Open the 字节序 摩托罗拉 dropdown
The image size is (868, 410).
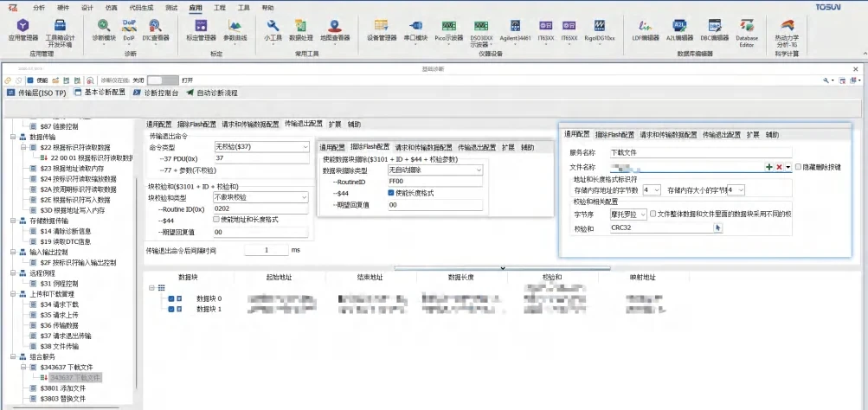point(627,214)
